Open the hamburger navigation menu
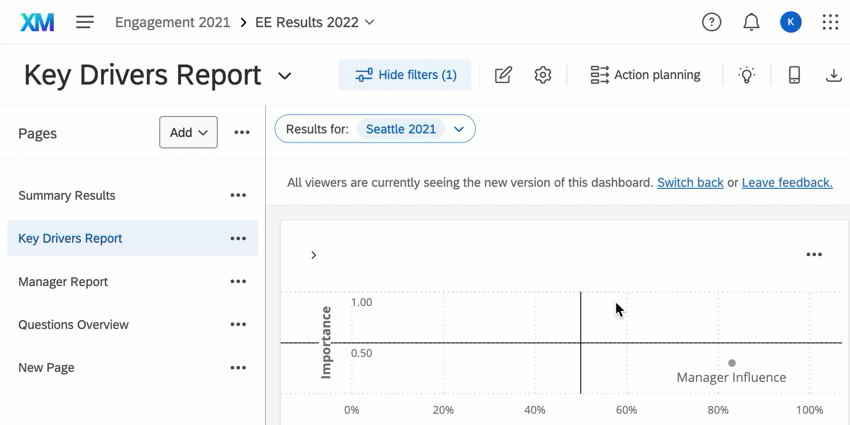This screenshot has width=850, height=425. tap(85, 22)
